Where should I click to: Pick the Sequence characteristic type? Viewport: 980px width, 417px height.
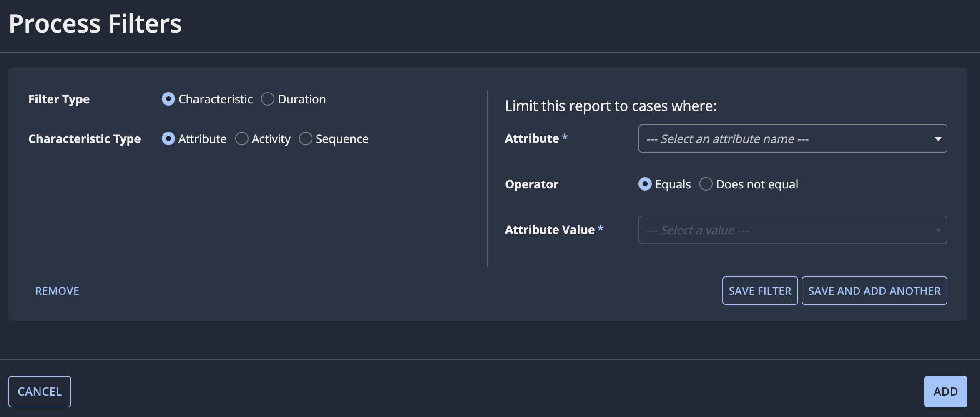(x=305, y=138)
